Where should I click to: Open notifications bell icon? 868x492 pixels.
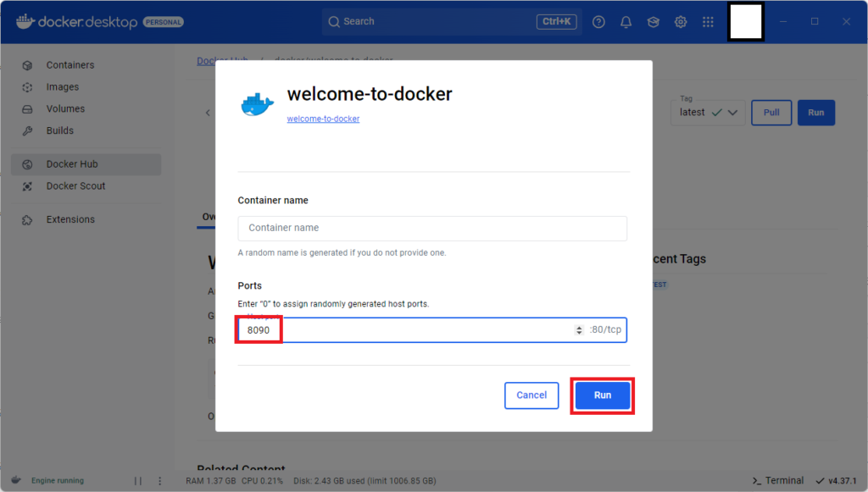pyautogui.click(x=626, y=21)
